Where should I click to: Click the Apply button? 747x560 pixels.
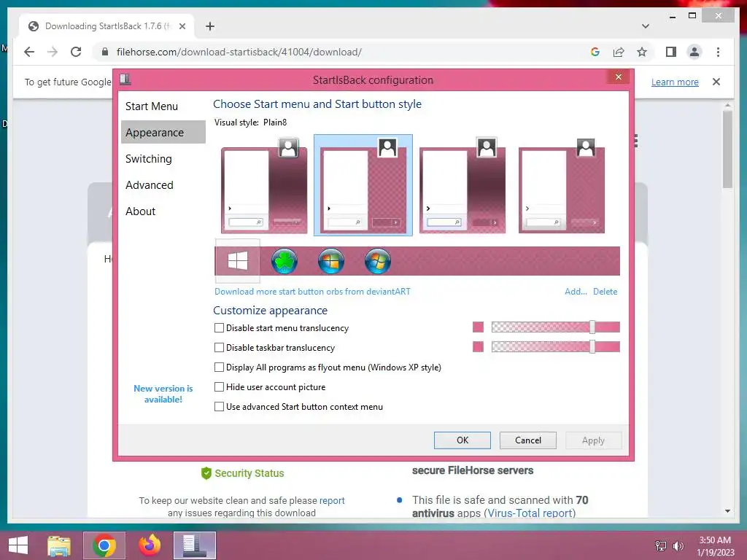coord(593,440)
